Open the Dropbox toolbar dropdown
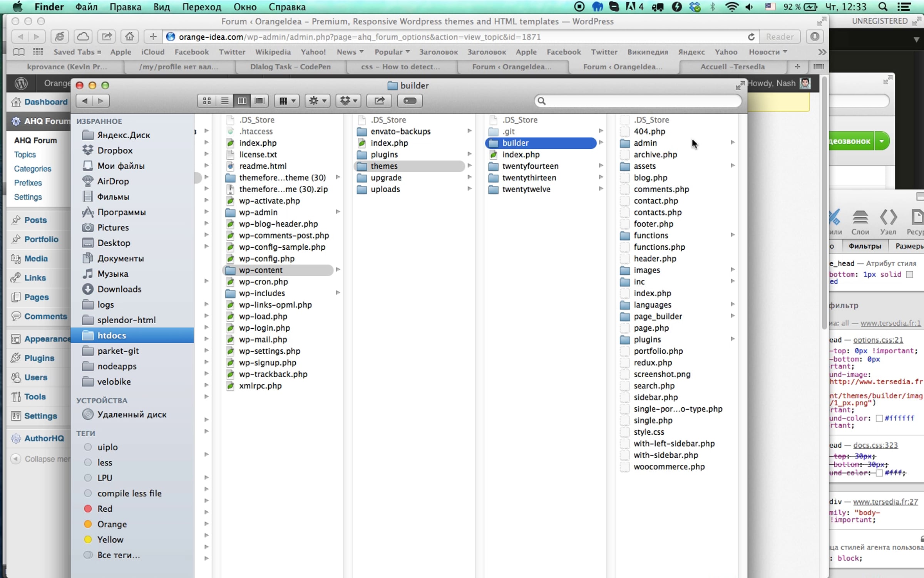The image size is (924, 578). coord(348,101)
